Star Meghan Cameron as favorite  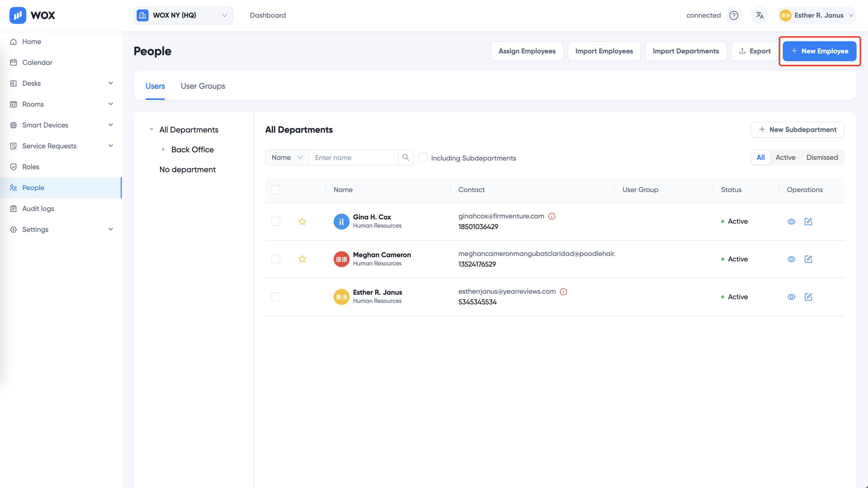tap(302, 259)
